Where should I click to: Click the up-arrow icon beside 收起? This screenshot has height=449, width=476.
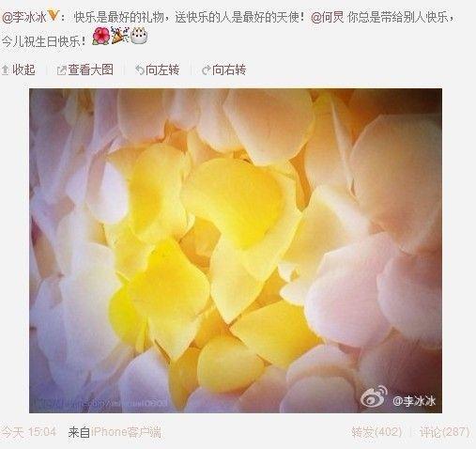tap(6, 70)
